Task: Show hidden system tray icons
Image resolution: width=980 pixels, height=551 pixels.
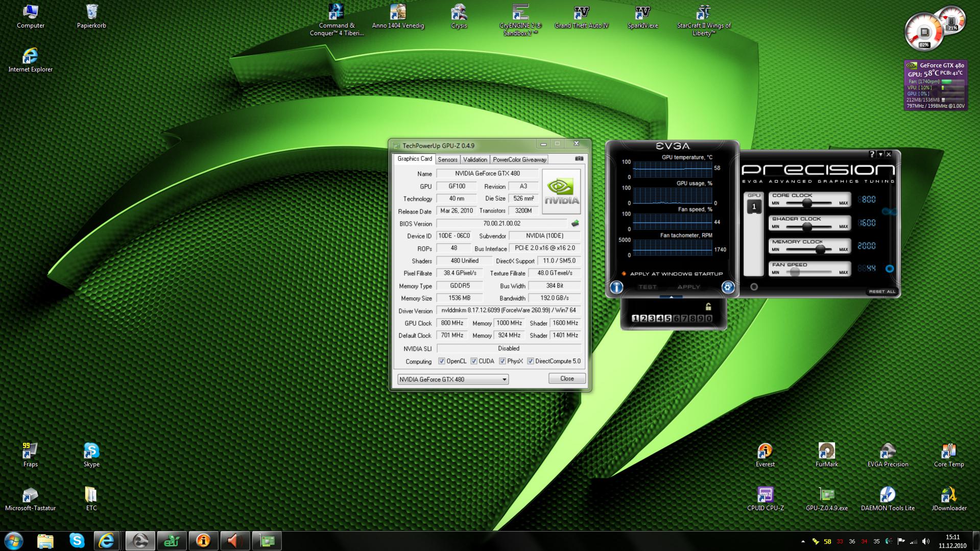Action: click(x=803, y=541)
